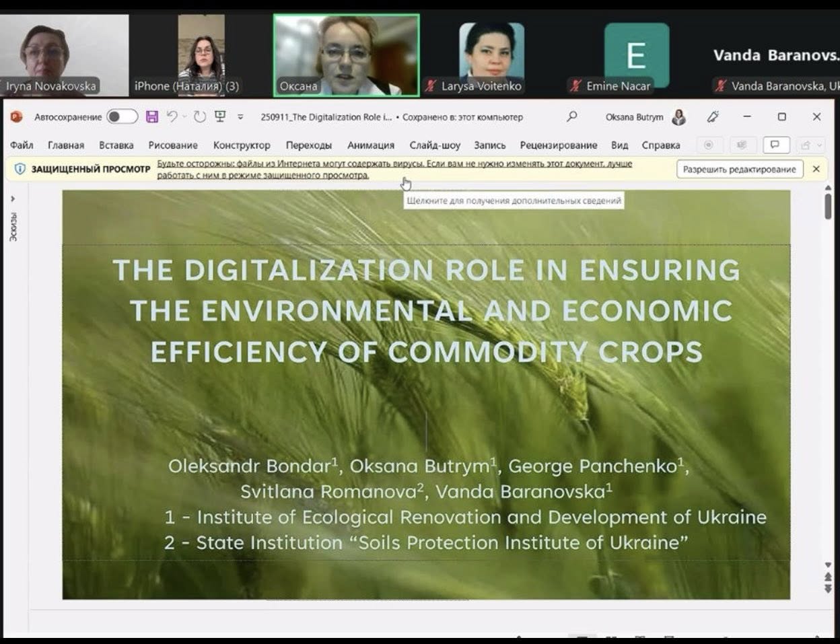Switch to the Вставка ribbon tab

point(116,145)
